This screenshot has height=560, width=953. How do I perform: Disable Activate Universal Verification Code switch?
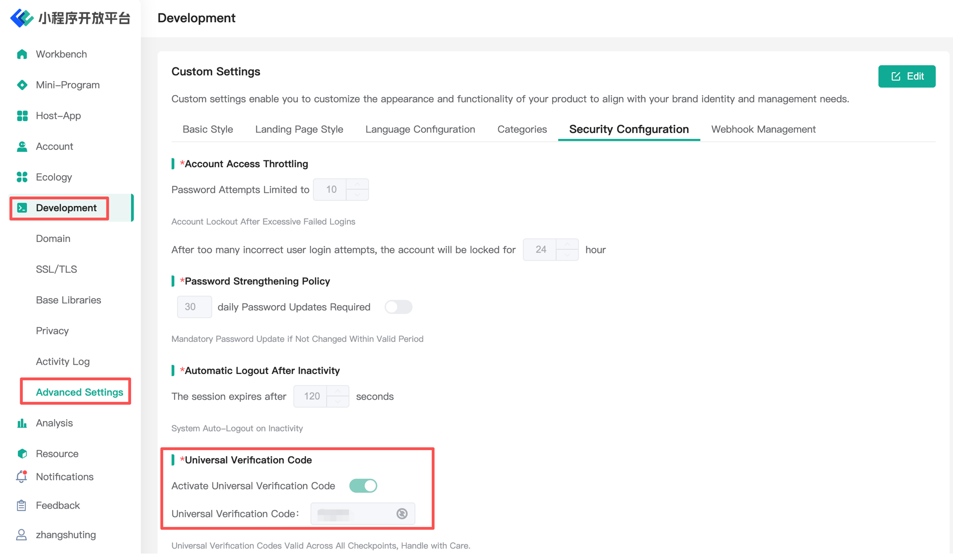tap(363, 486)
